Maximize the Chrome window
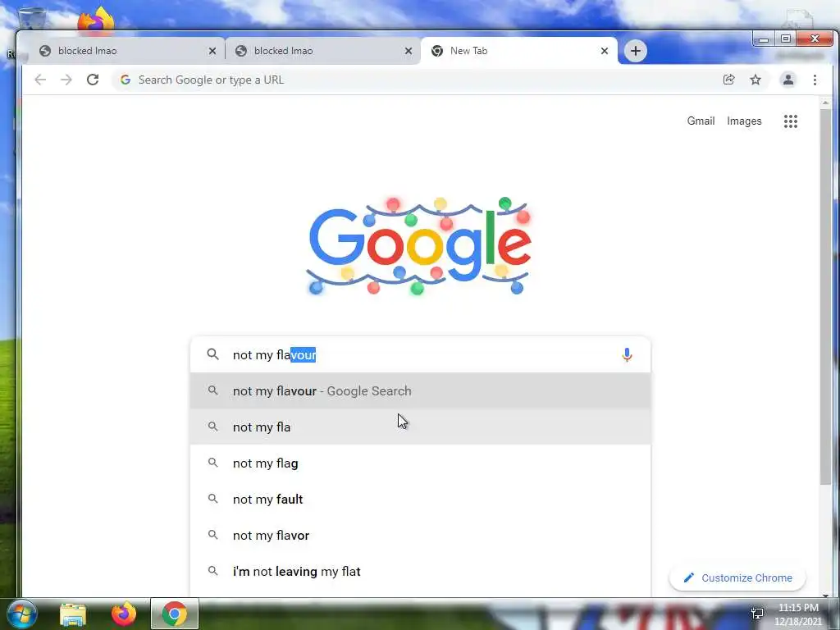 [x=786, y=39]
